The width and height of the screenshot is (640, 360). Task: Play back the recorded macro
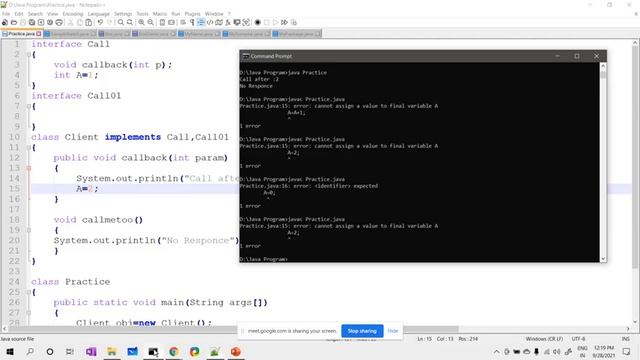tap(276, 22)
